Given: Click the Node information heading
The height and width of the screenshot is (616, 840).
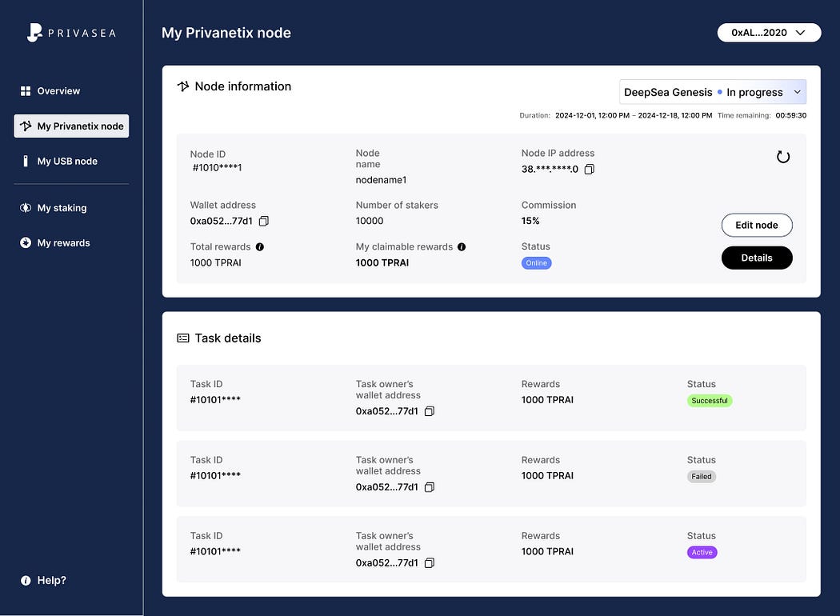Looking at the screenshot, I should 242,86.
